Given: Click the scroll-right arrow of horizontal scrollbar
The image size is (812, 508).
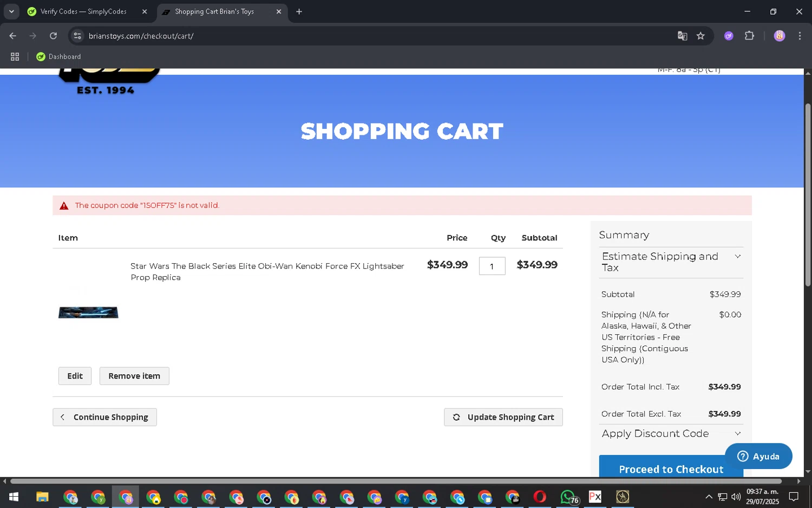Looking at the screenshot, I should (x=798, y=481).
